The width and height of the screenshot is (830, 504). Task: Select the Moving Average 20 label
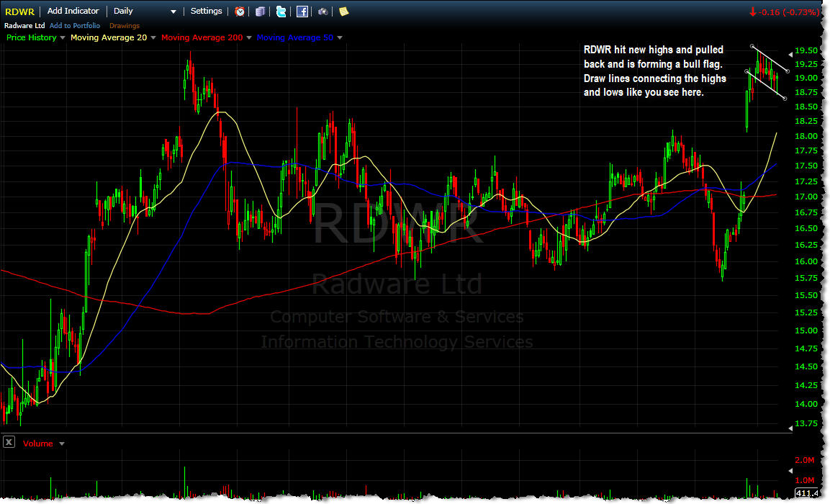click(109, 37)
